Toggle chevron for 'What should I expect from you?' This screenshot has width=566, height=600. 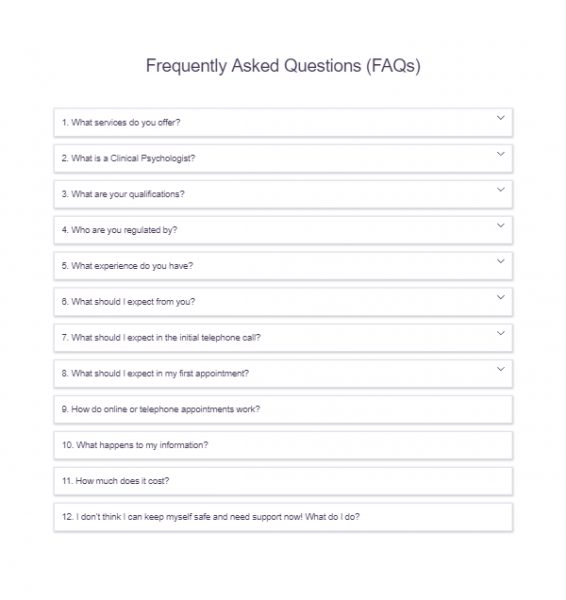coord(501,297)
